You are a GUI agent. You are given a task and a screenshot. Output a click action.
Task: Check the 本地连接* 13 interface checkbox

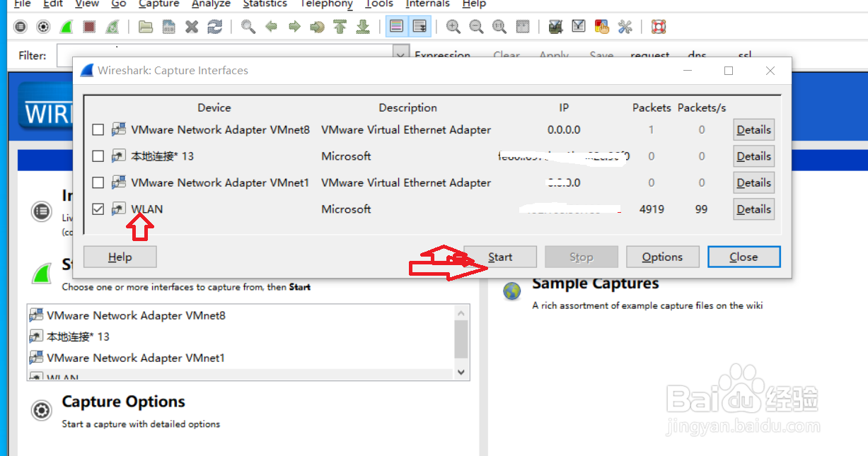[98, 156]
